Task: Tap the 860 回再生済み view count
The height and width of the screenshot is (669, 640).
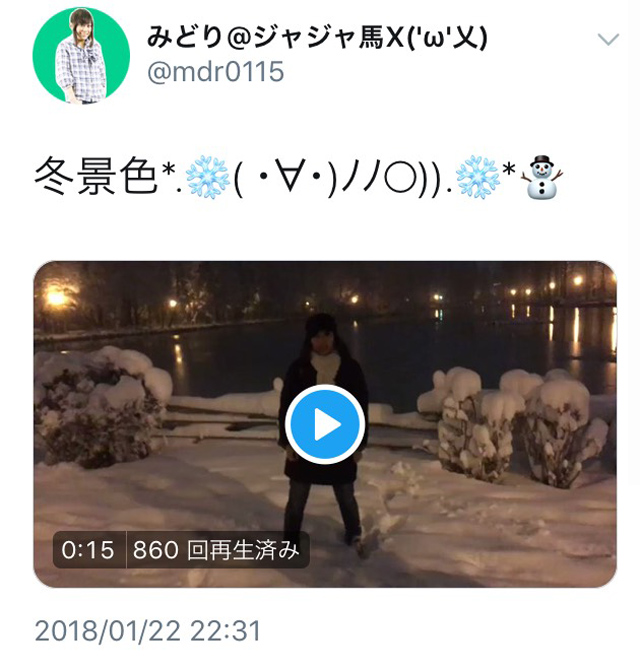Action: coord(216,550)
